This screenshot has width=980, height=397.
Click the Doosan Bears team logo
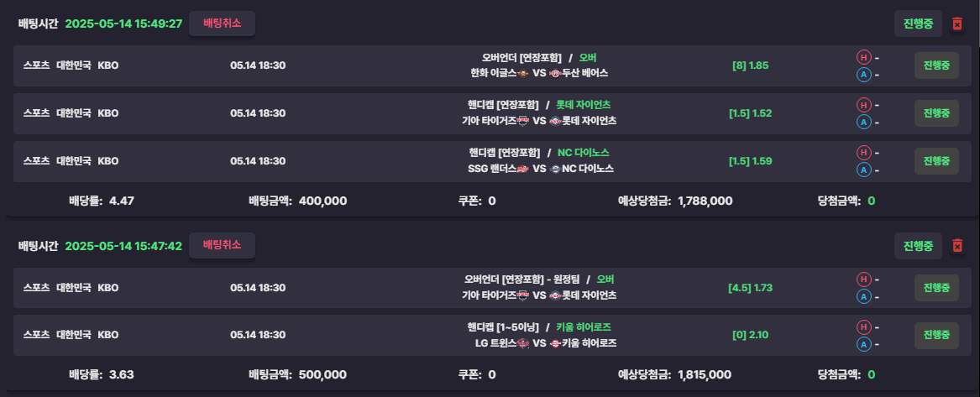pos(555,73)
